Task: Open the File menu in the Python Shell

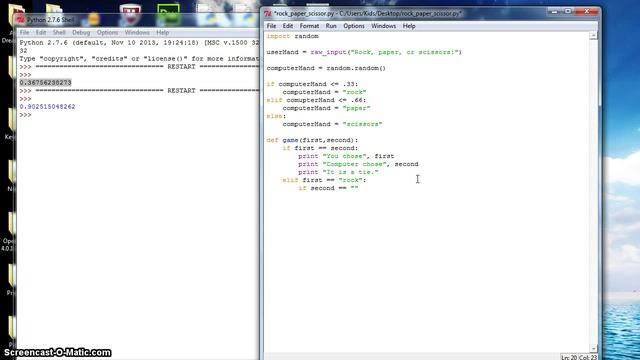Action: (x=24, y=32)
